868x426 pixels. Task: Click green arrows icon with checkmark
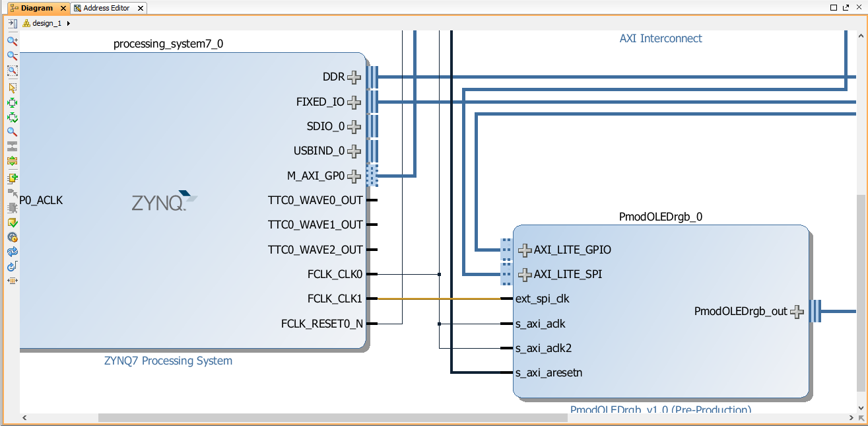click(12, 118)
